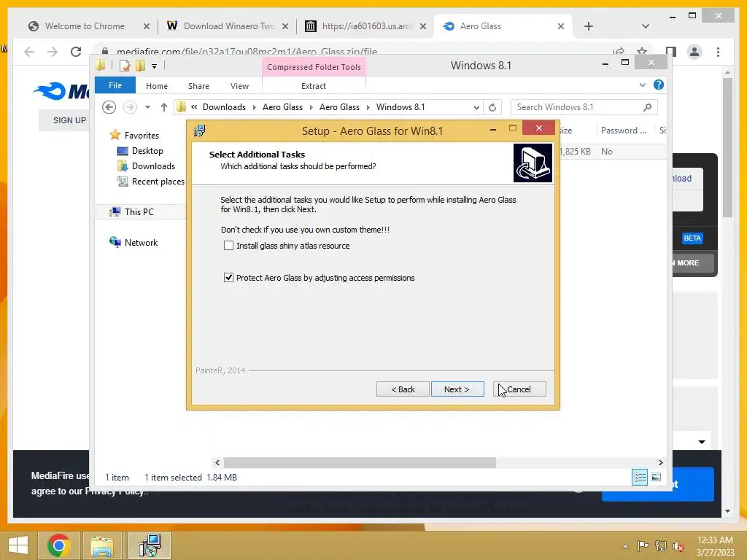Click the search magnifier icon in Explorer

[647, 107]
